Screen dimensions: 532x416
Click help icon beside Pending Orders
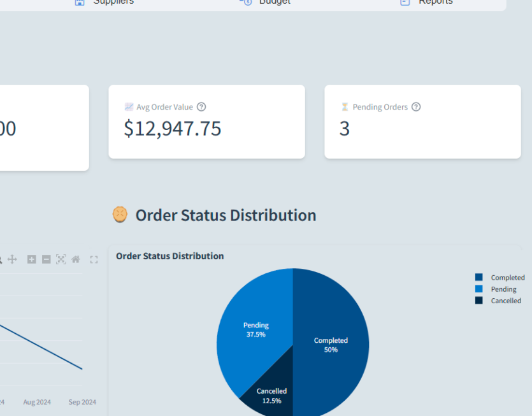(416, 107)
